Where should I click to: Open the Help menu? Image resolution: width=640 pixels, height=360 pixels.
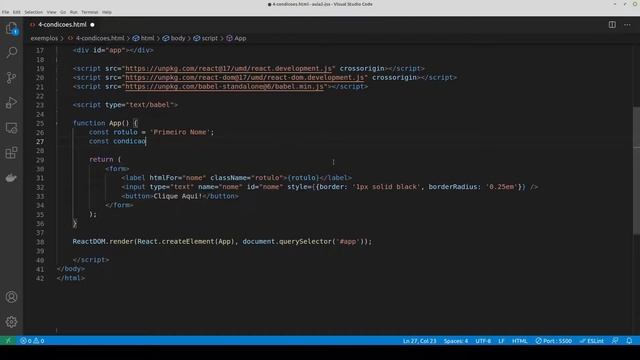(107, 12)
